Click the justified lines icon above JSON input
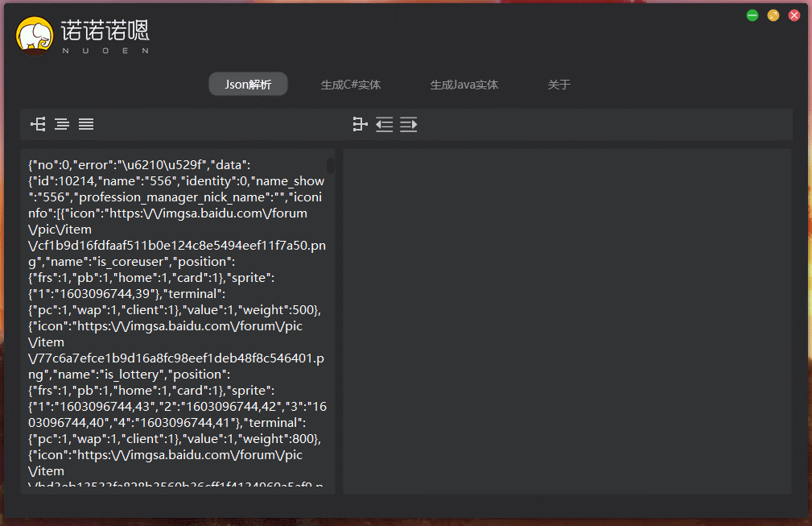812x526 pixels. click(x=86, y=124)
